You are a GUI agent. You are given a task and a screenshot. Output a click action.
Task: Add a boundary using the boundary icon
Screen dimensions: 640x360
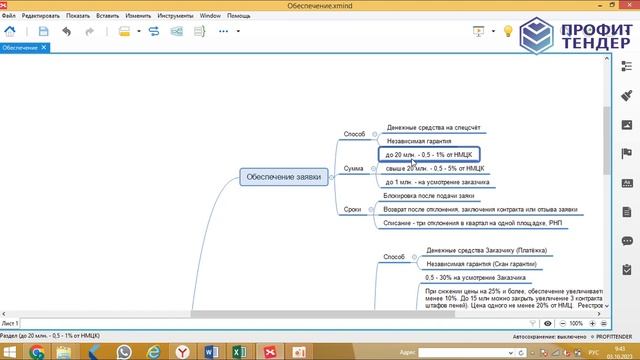177,31
